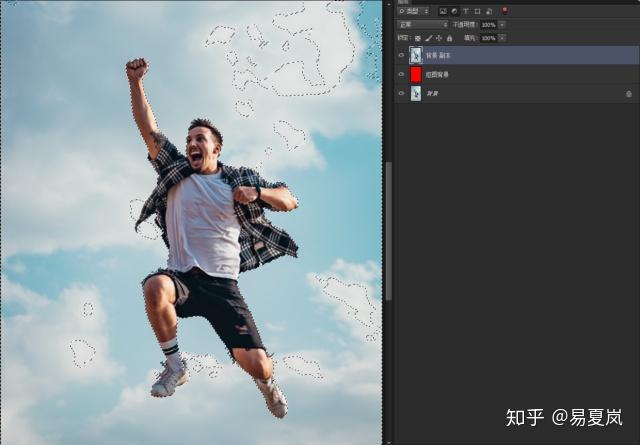Open the opacity slider arrow
The height and width of the screenshot is (445, 640).
point(502,25)
